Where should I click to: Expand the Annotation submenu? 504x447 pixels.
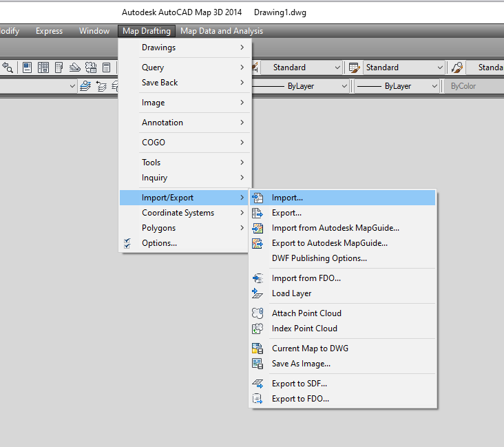(185, 123)
